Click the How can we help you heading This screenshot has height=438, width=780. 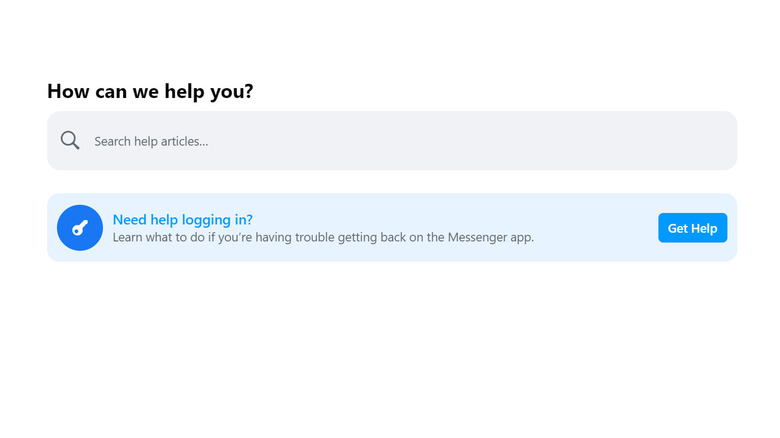pos(150,91)
